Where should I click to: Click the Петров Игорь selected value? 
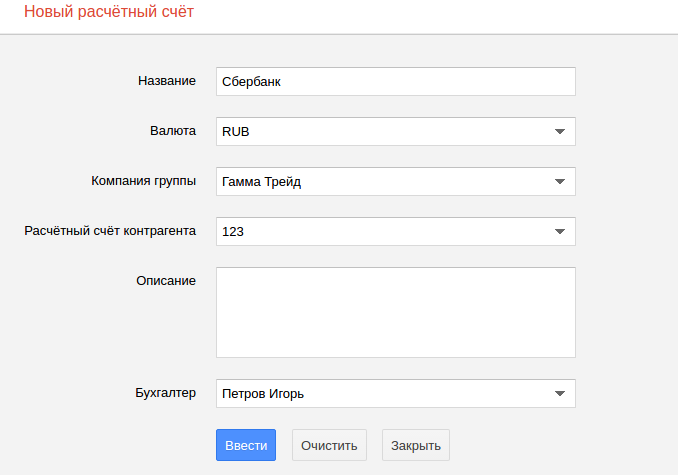[x=263, y=394]
